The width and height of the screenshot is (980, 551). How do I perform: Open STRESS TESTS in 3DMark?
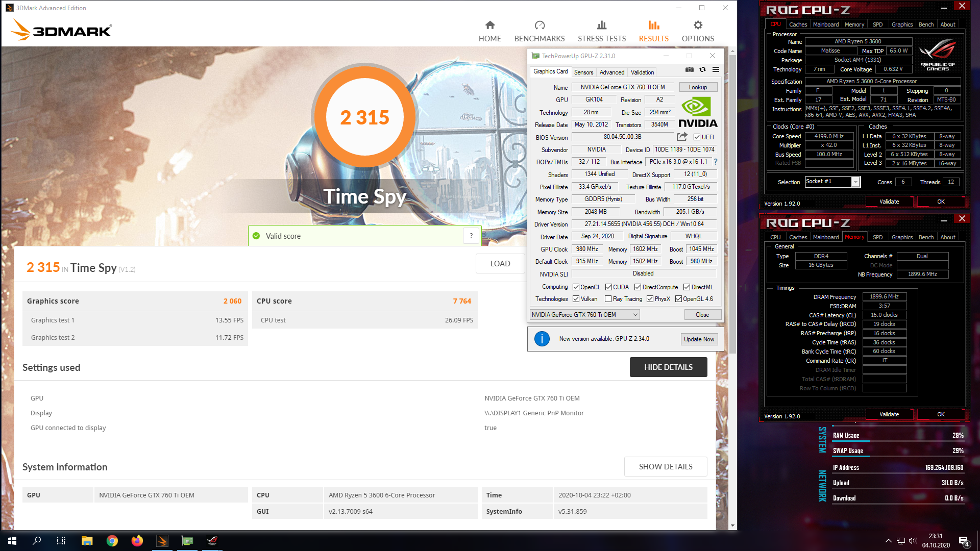tap(602, 31)
